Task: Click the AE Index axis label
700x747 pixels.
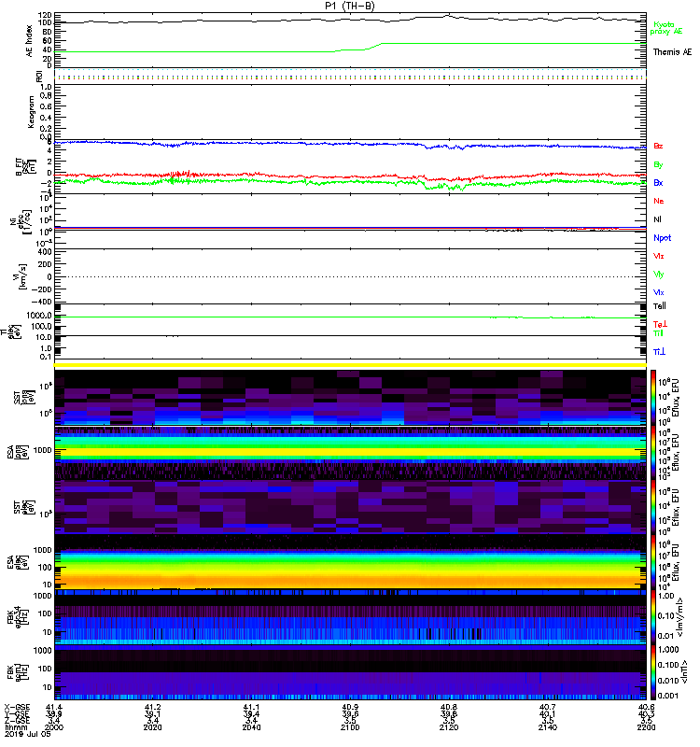Action: pyautogui.click(x=30, y=41)
